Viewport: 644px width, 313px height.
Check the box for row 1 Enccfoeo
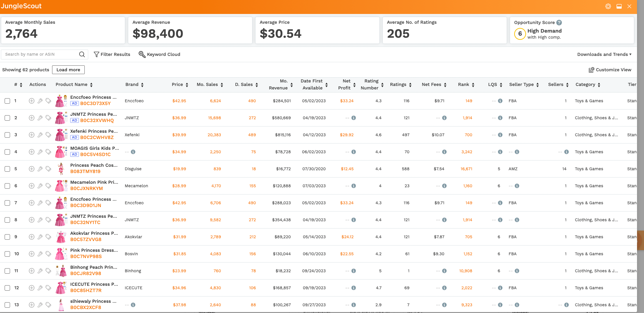pos(7,101)
